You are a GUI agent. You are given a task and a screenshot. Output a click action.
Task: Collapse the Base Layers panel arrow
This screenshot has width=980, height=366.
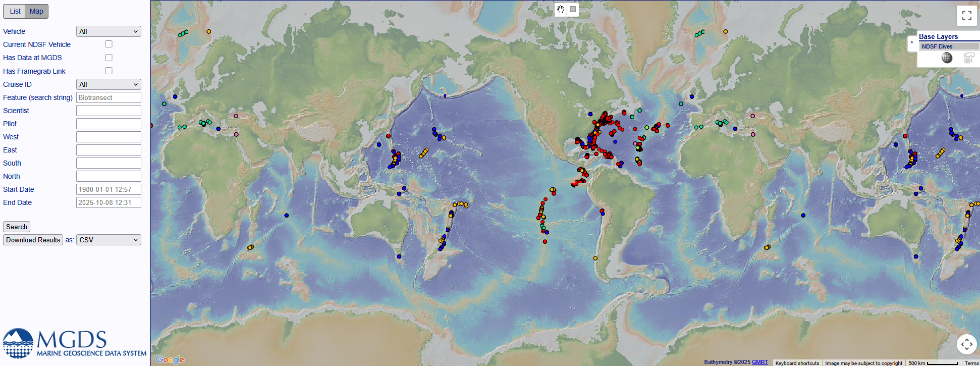(911, 42)
